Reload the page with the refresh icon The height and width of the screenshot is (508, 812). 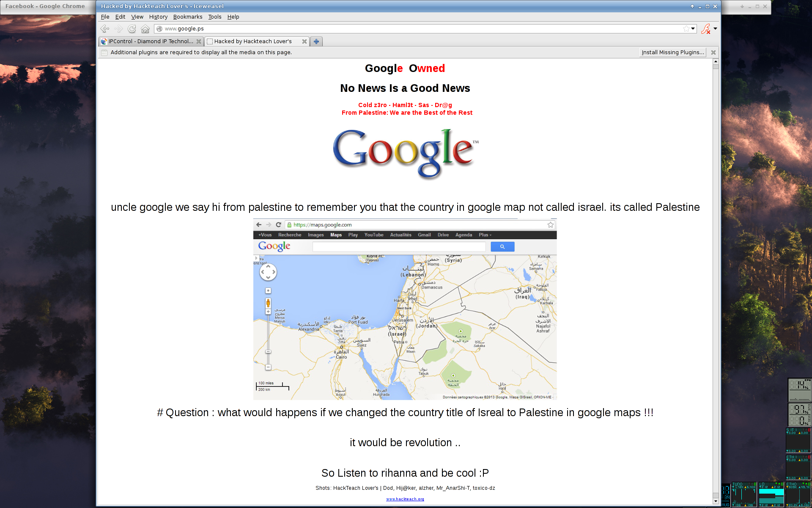[x=132, y=29]
